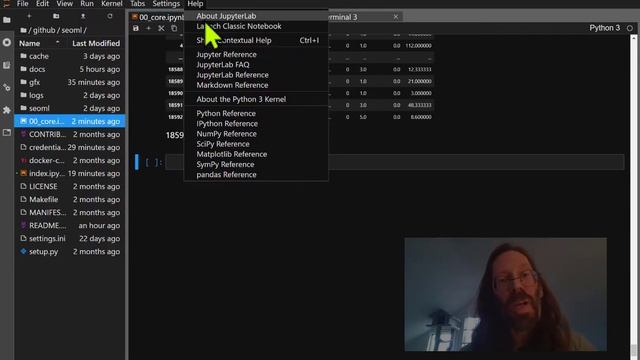The height and width of the screenshot is (360, 640).
Task: Open the Extension Manager puzzle icon
Action: (x=7, y=110)
